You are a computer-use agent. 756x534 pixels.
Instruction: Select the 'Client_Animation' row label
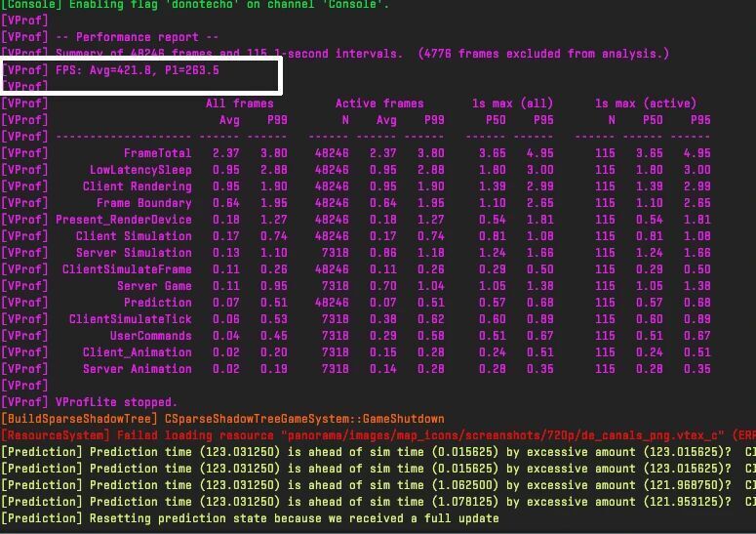pyautogui.click(x=137, y=352)
